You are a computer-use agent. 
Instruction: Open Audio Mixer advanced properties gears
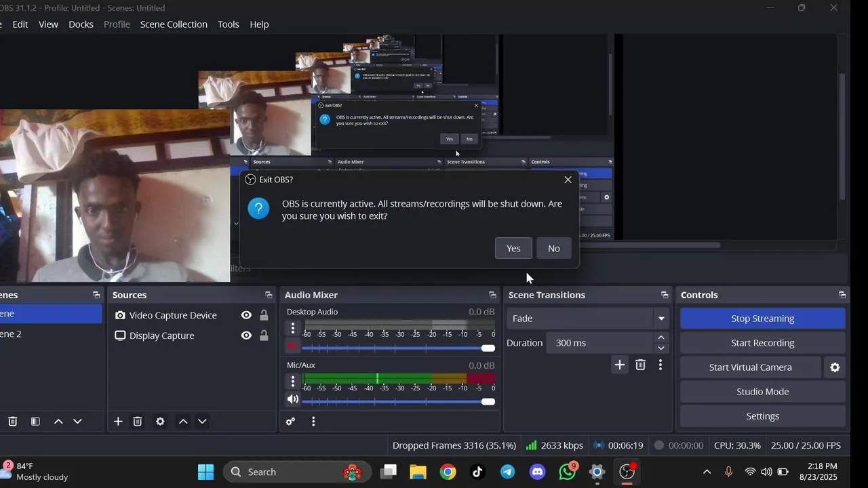(290, 422)
